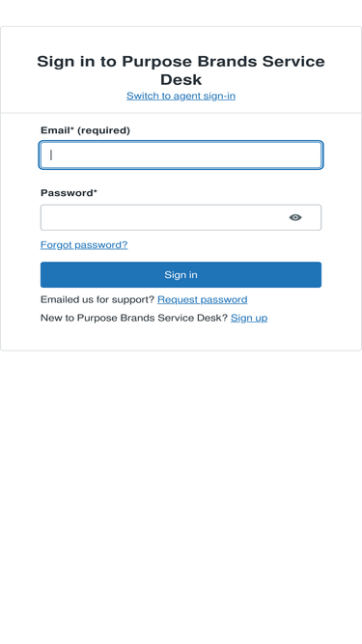Viewport: 362px width, 644px height.
Task: Open the Request password link
Action: pyautogui.click(x=203, y=299)
